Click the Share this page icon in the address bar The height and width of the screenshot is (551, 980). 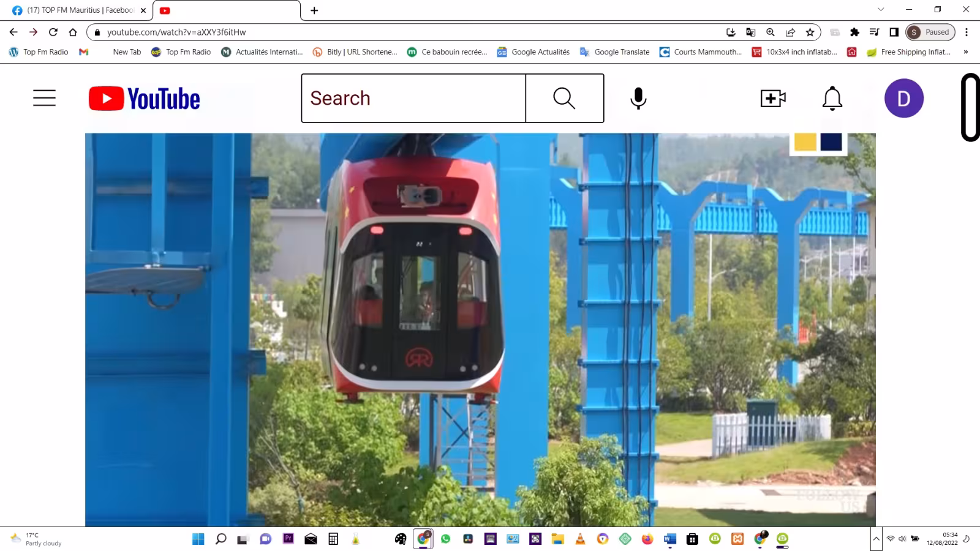click(x=790, y=32)
